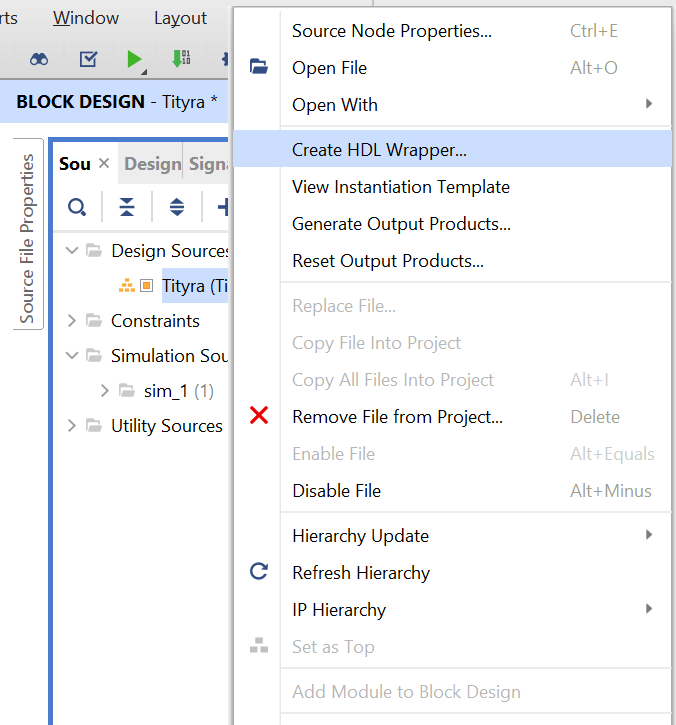This screenshot has width=676, height=725.
Task: Click the red X Remove File icon
Action: point(259,416)
